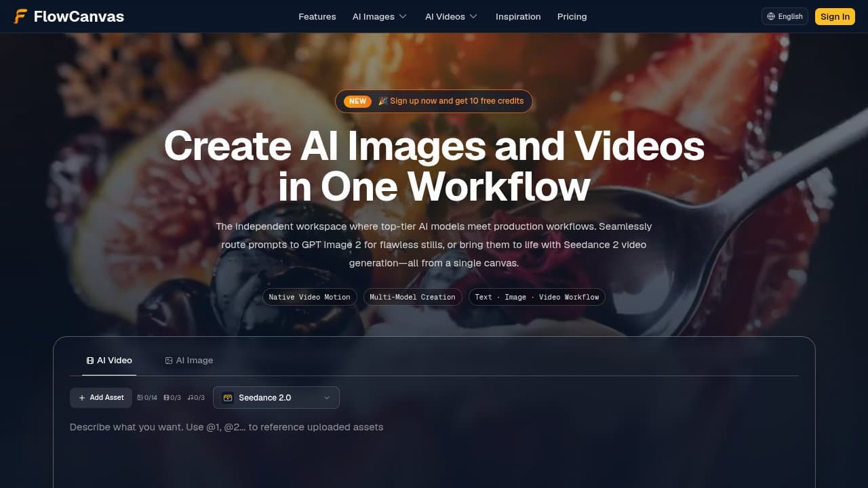The image size is (868, 488).
Task: Click the audio asset counter 0/3
Action: click(x=196, y=398)
